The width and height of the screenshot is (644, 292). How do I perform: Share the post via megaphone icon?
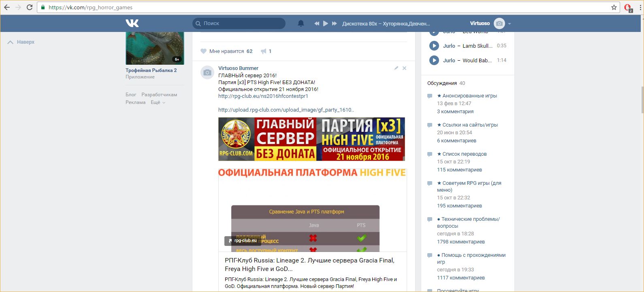[x=264, y=51]
